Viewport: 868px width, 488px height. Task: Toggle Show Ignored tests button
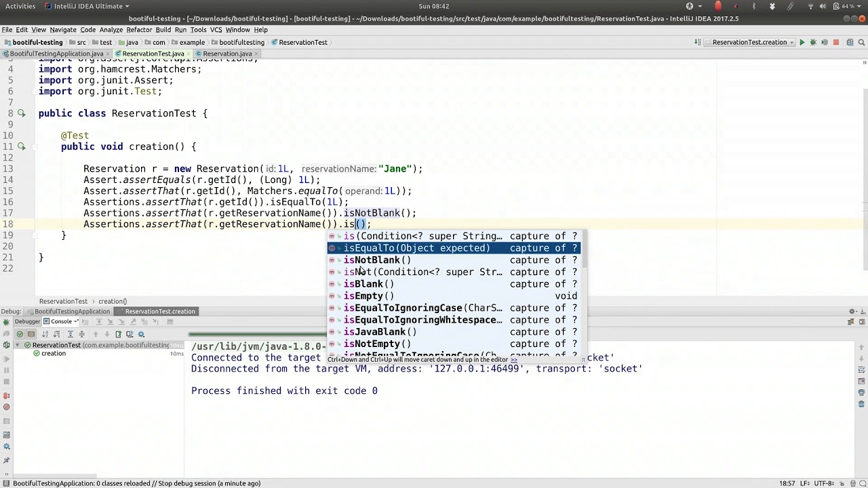tap(31, 334)
